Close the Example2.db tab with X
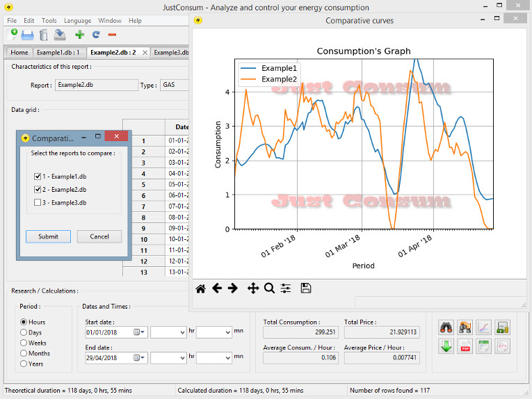 (145, 53)
